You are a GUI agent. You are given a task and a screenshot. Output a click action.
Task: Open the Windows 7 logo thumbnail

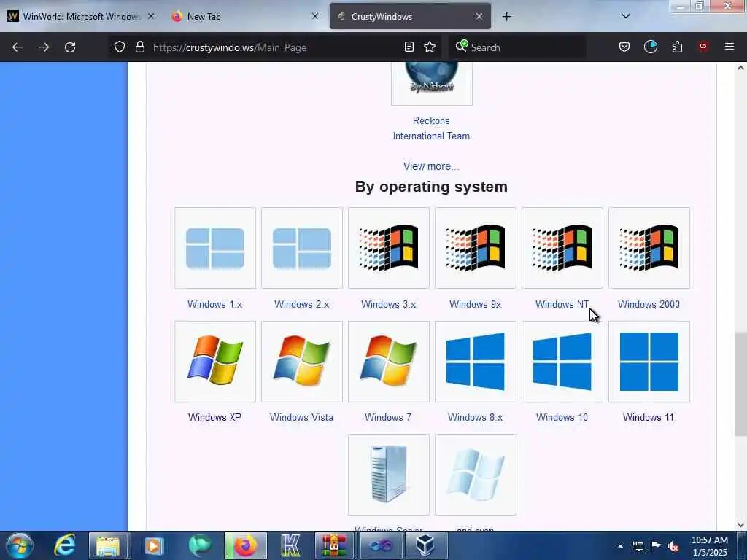point(388,362)
